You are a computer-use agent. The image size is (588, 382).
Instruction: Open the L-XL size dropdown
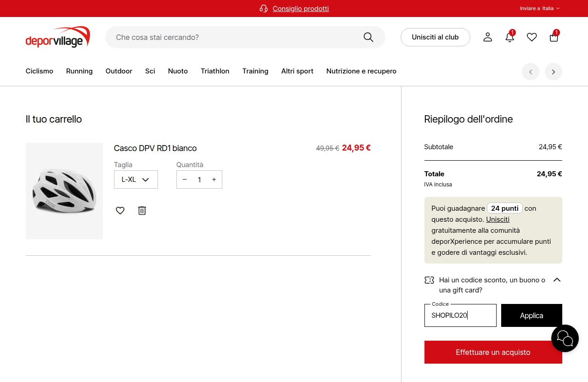click(x=136, y=180)
